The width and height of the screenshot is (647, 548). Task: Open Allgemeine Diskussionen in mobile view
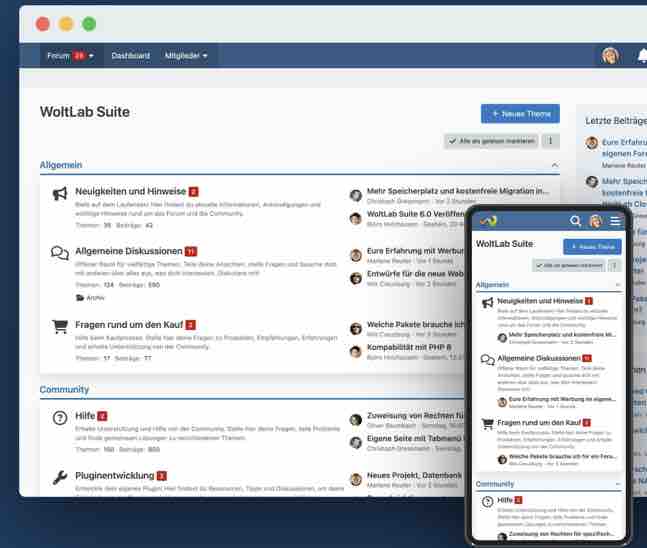(x=538, y=358)
